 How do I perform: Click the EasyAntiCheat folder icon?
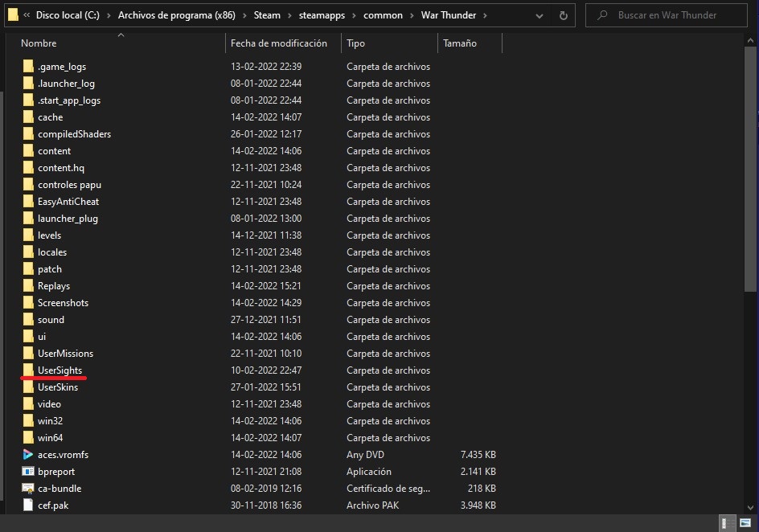click(x=28, y=201)
